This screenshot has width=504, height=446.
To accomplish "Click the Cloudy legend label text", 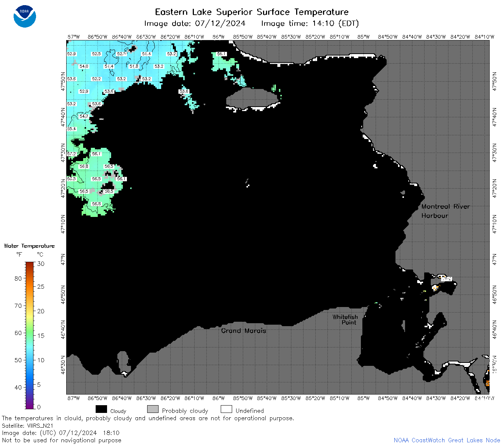I will pyautogui.click(x=118, y=411).
